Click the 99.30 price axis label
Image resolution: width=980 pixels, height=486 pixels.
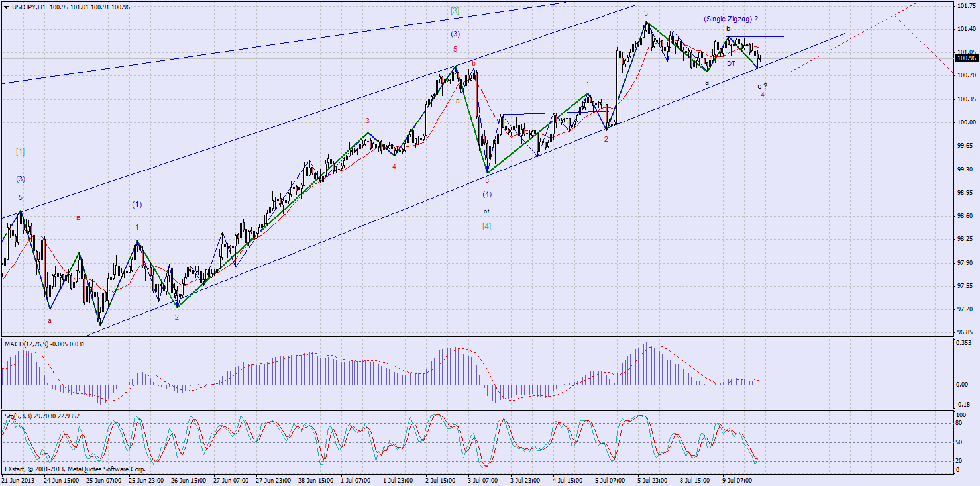click(965, 170)
